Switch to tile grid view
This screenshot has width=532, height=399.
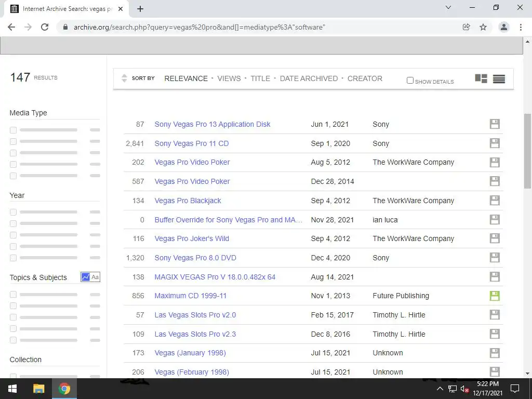[481, 79]
